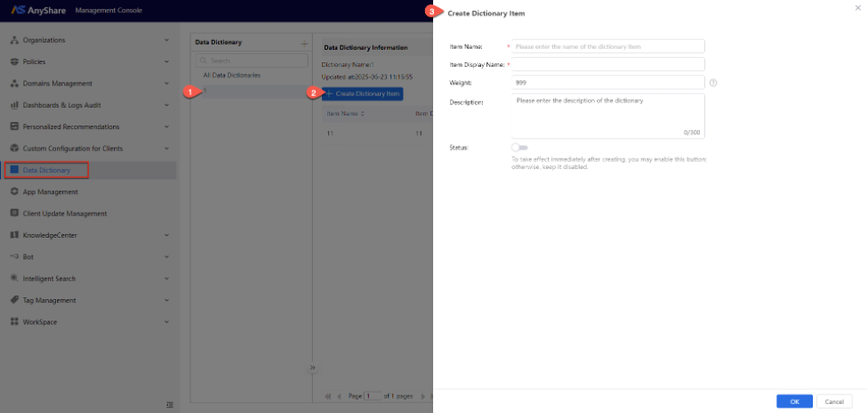Expand Dashboards & Logs Audit chevron

click(x=166, y=105)
